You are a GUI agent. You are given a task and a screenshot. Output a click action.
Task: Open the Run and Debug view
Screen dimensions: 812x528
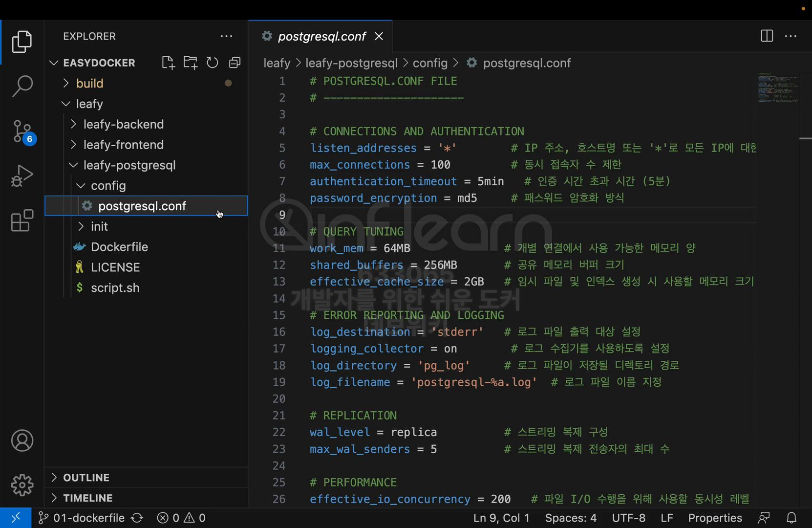click(x=22, y=176)
